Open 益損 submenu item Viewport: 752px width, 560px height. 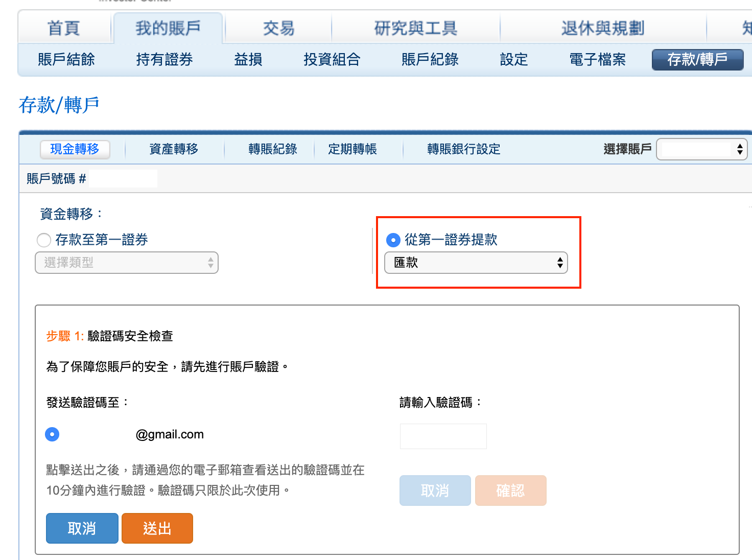pos(248,60)
